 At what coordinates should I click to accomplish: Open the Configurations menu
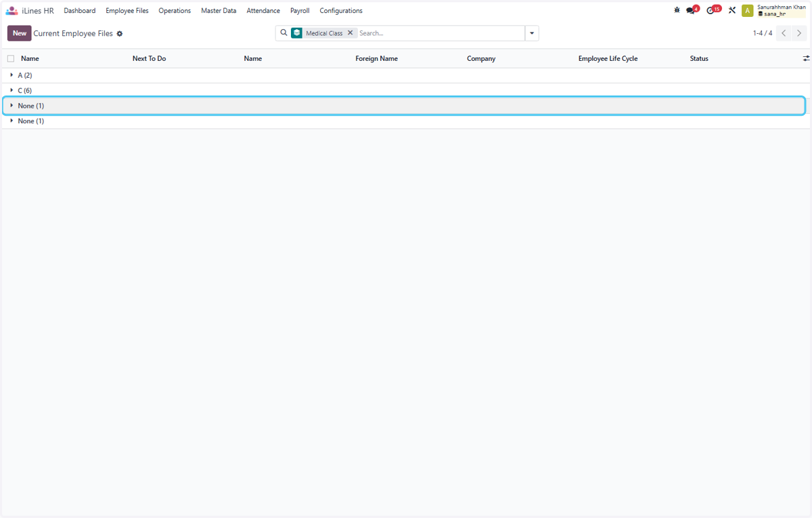[x=341, y=11]
